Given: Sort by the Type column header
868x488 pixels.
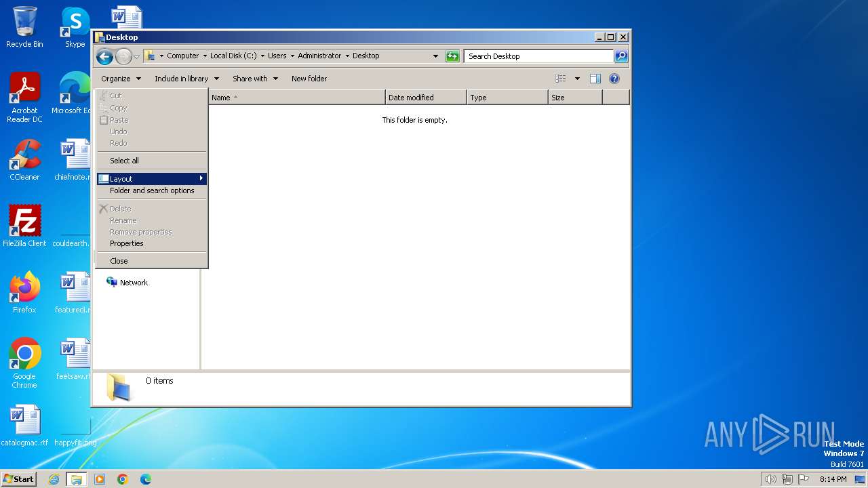Looking at the screenshot, I should point(507,98).
